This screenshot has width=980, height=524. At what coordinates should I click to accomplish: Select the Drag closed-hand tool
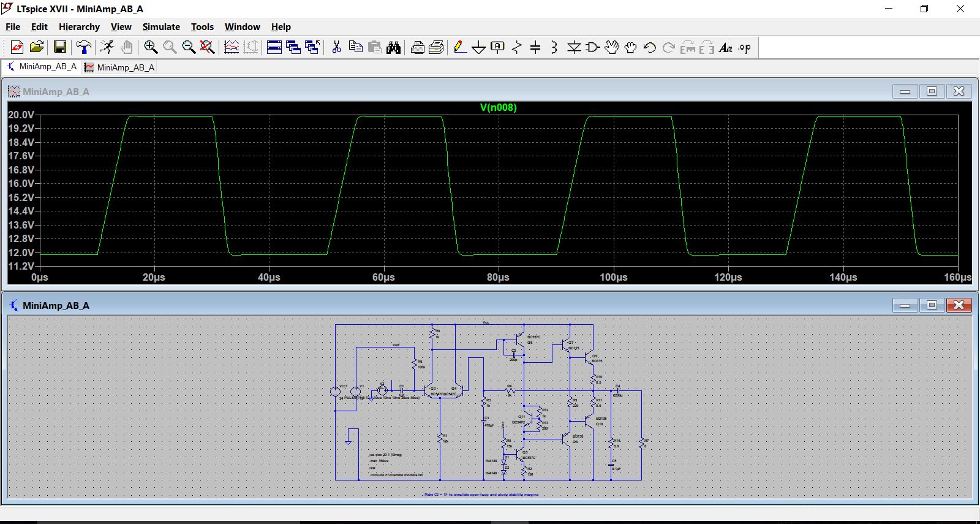[631, 47]
